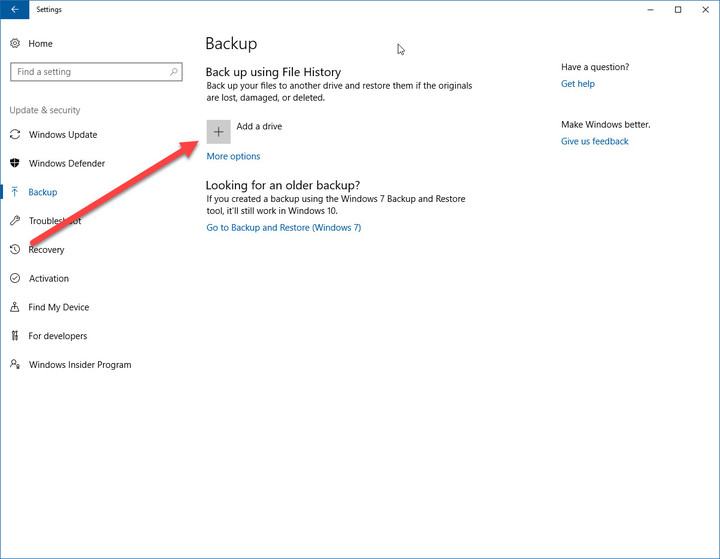
Task: Click the Have a question? text
Action: tap(595, 67)
